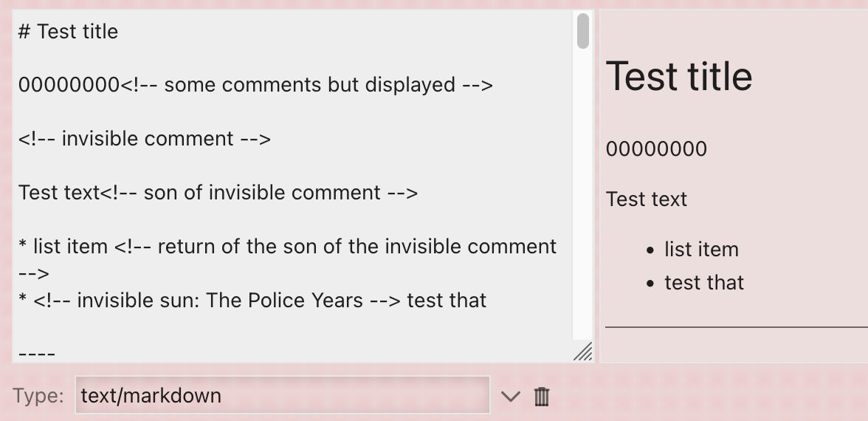This screenshot has width=868, height=421.
Task: Click the horizontal rule in the preview
Action: pyautogui.click(x=737, y=327)
